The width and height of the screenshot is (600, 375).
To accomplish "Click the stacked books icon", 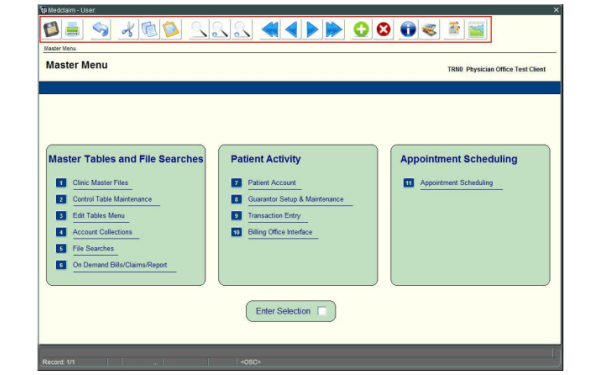I will click(x=429, y=29).
